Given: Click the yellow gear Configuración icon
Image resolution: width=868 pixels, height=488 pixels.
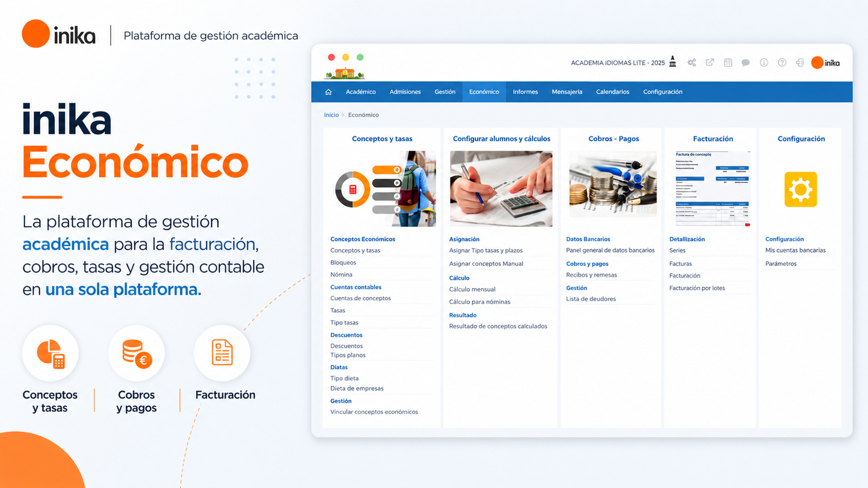Looking at the screenshot, I should [x=801, y=190].
